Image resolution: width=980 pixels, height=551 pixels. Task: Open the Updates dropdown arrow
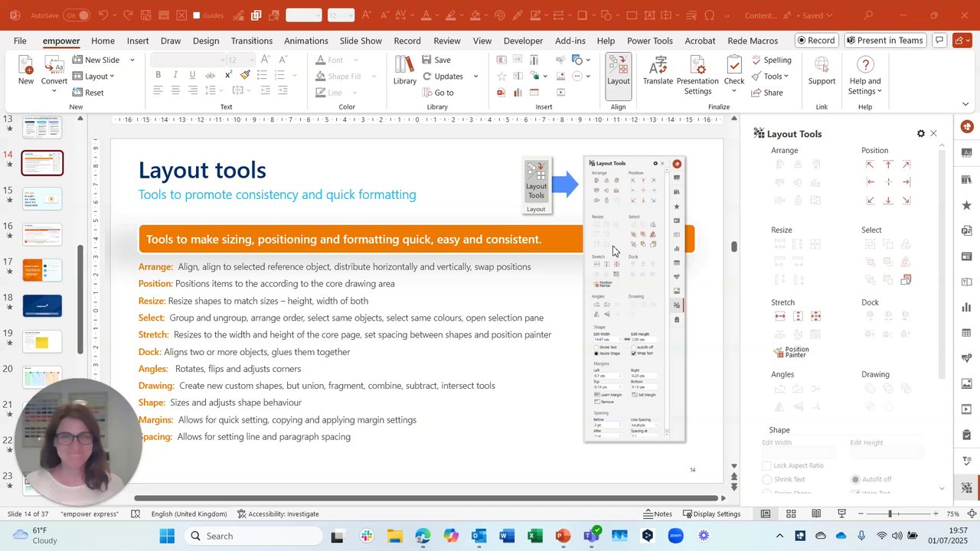click(x=475, y=77)
